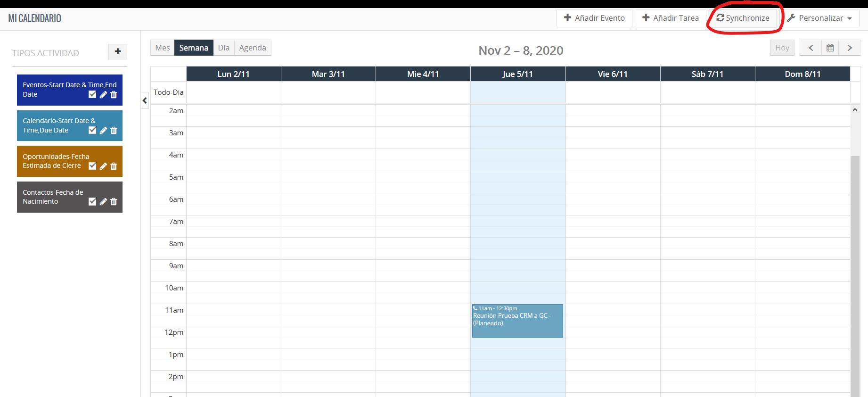Viewport: 868px width, 397px height.
Task: Add new activity type plus button
Action: [118, 51]
